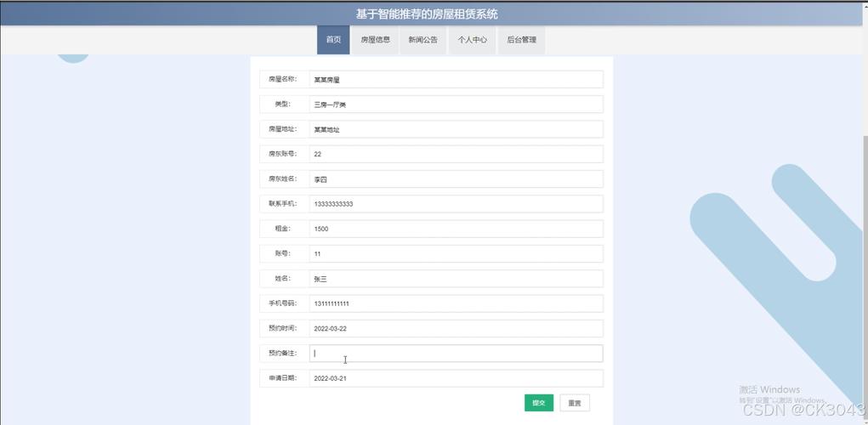Open the 房屋信息 navigation tab
This screenshot has width=868, height=425.
tap(375, 40)
